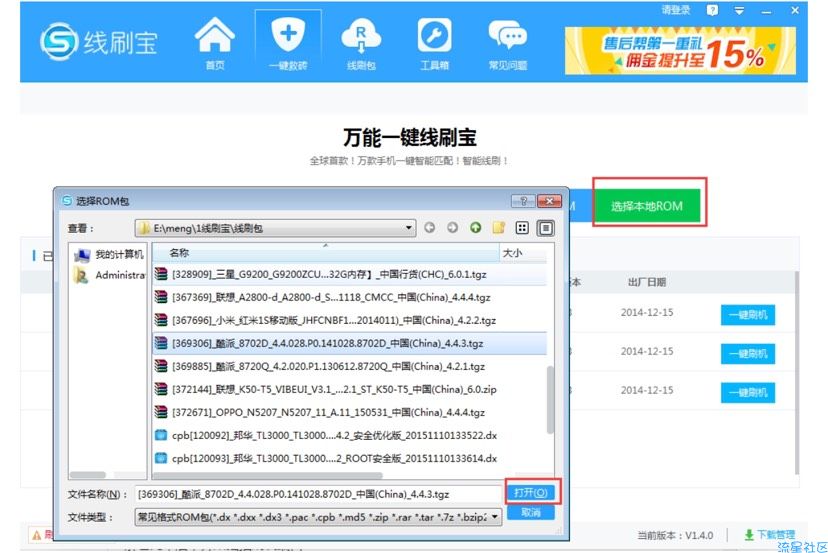Open the main menu dropdown arrow icon

pyautogui.click(x=739, y=10)
